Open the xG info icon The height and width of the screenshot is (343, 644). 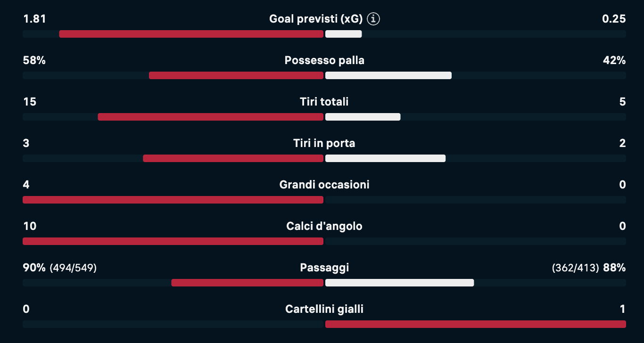[373, 19]
